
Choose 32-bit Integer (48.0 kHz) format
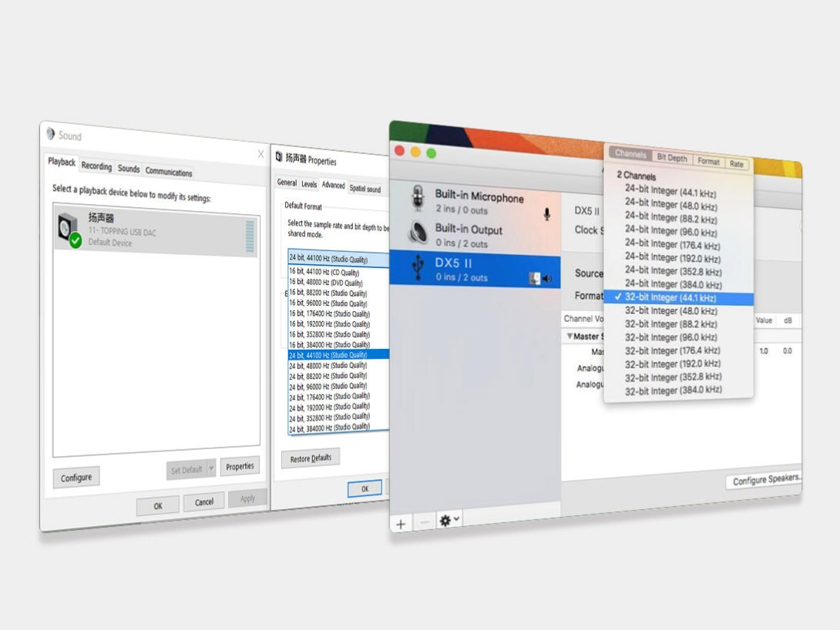[x=670, y=311]
